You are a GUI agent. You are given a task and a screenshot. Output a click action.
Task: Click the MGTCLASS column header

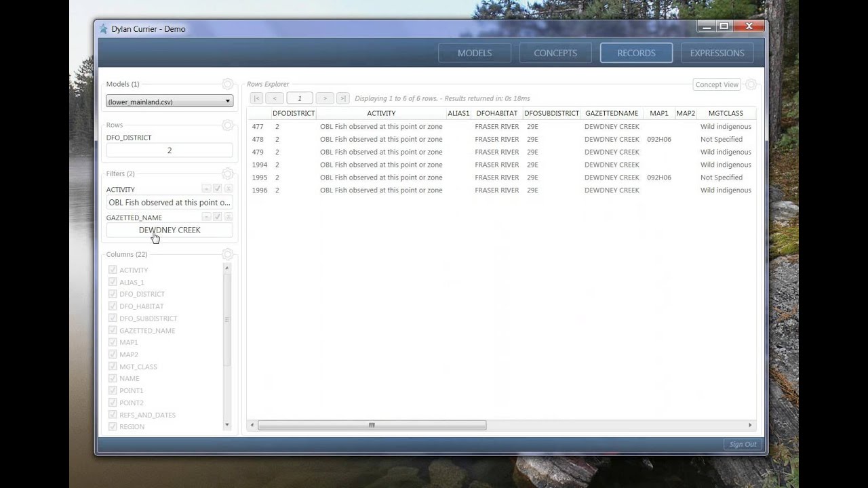click(726, 113)
